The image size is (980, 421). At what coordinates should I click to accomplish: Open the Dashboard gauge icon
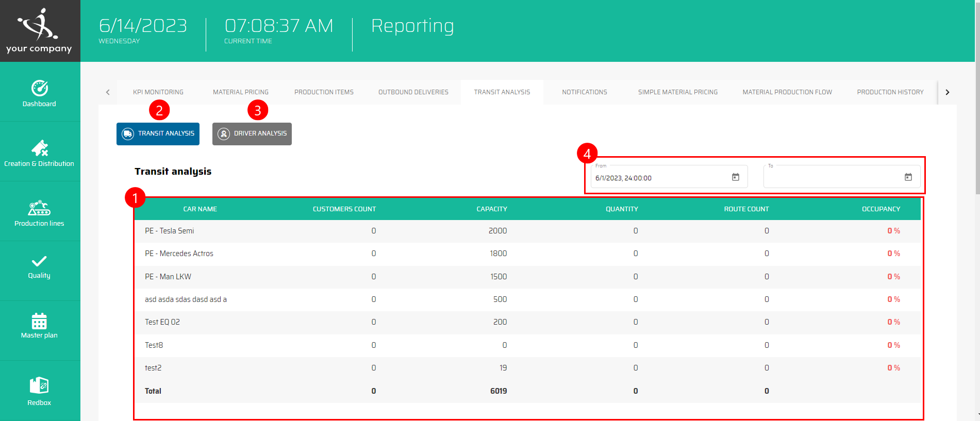40,89
